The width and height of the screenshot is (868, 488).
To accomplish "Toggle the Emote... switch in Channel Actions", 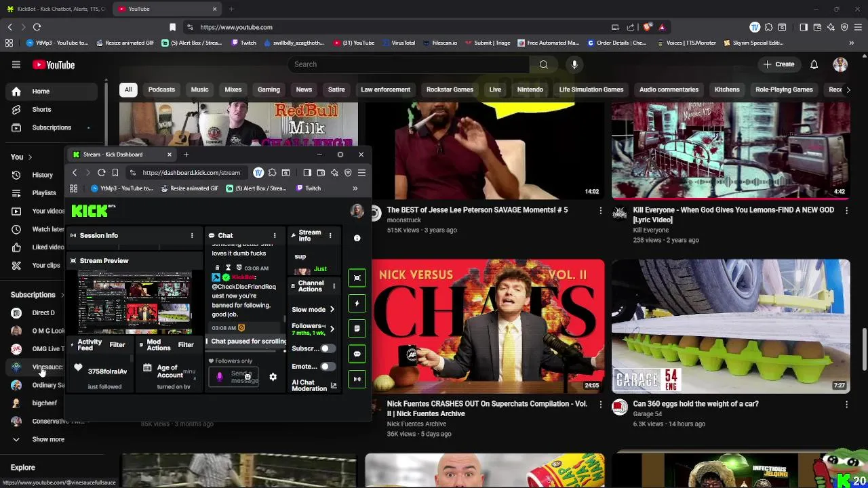I will click(328, 367).
